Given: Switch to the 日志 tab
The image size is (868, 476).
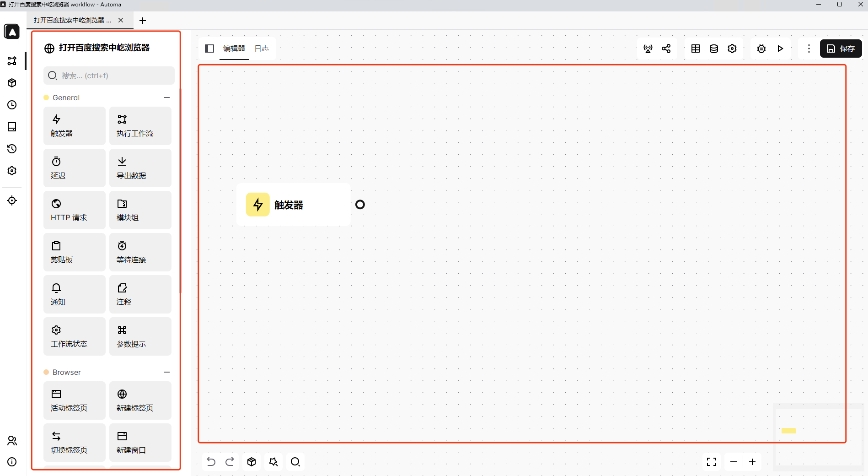Looking at the screenshot, I should pyautogui.click(x=262, y=49).
